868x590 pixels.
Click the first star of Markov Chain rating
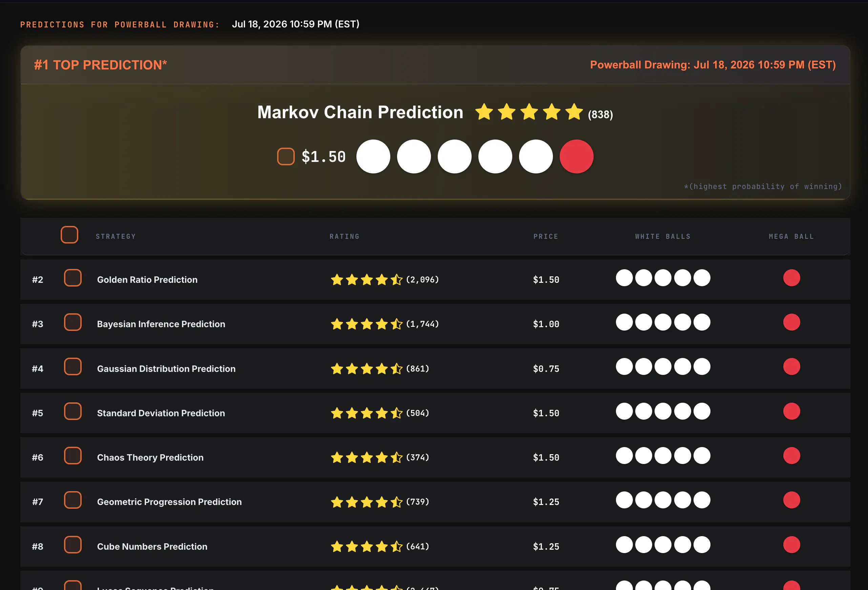pyautogui.click(x=484, y=112)
